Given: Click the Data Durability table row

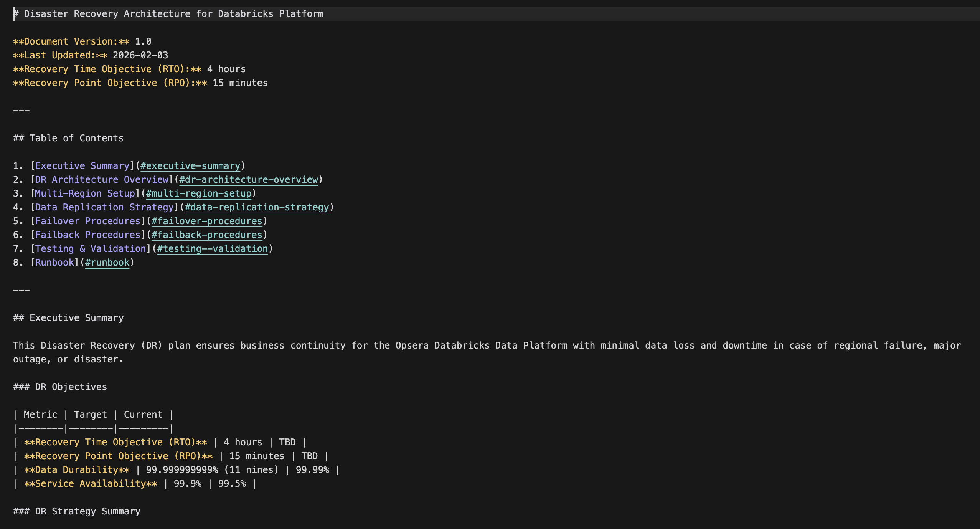Looking at the screenshot, I should pyautogui.click(x=76, y=470).
